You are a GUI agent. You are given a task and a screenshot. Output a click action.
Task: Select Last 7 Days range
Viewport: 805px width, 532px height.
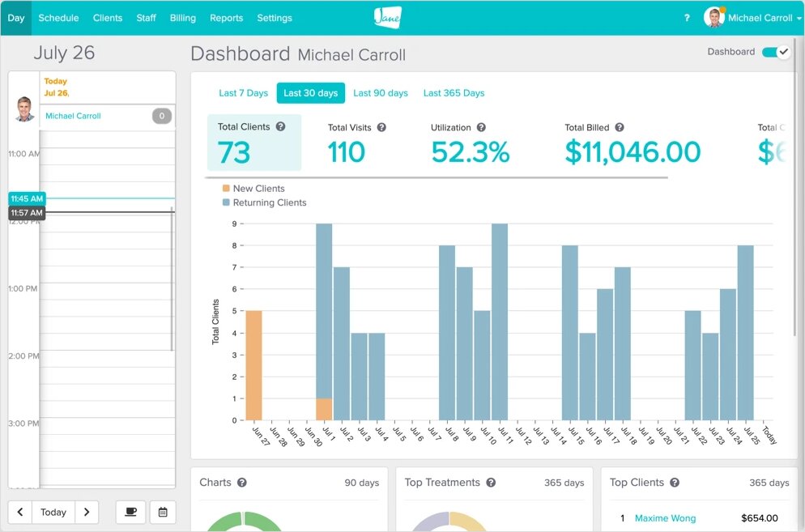click(x=243, y=93)
